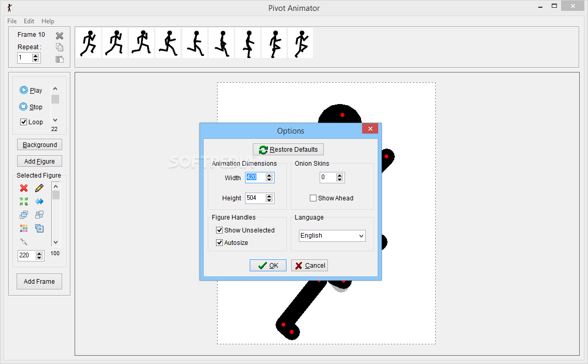Click the Restore Defaults button

[288, 149]
